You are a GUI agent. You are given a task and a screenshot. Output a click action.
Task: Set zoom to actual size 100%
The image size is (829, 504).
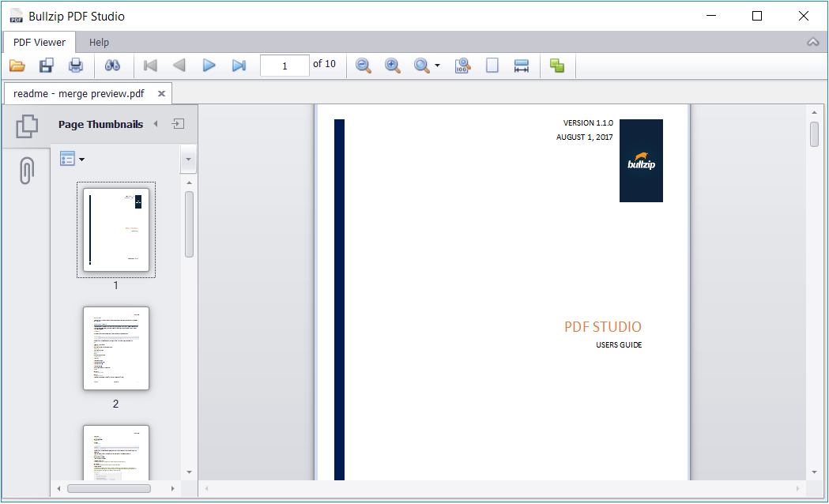coord(462,66)
